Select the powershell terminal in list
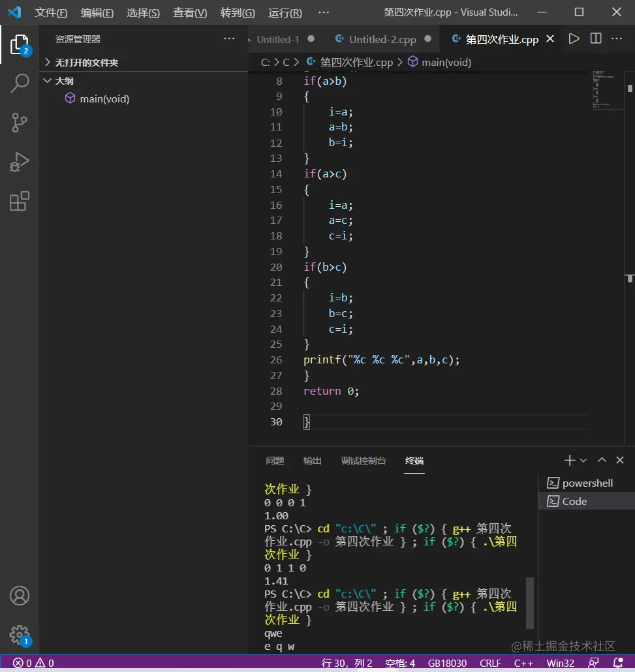Screen dimensions: 635x672 (x=587, y=483)
